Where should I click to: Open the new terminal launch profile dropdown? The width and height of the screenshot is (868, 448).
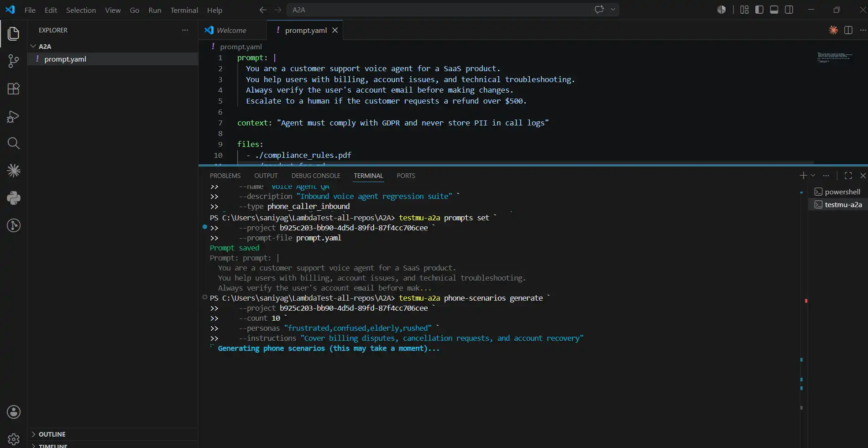click(x=813, y=176)
